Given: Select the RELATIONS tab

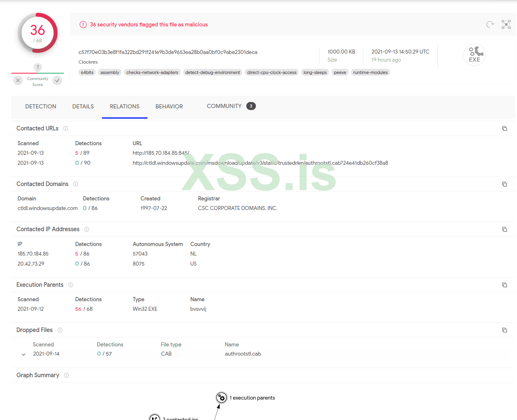Looking at the screenshot, I should [x=125, y=106].
